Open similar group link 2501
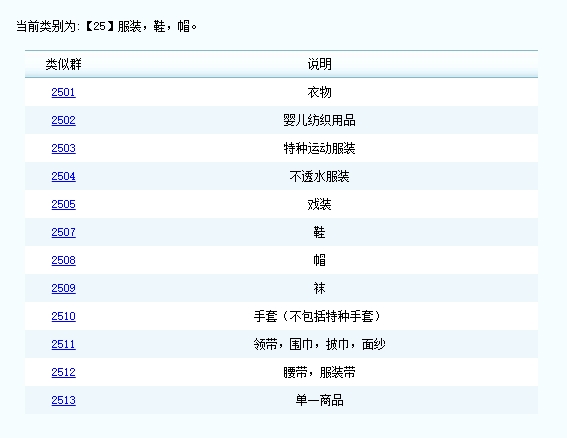The width and height of the screenshot is (567, 438). (63, 92)
